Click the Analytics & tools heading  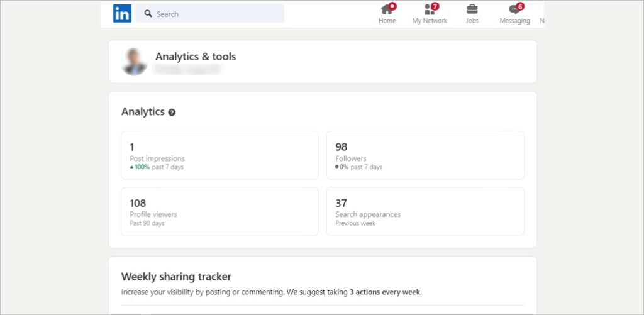click(196, 57)
